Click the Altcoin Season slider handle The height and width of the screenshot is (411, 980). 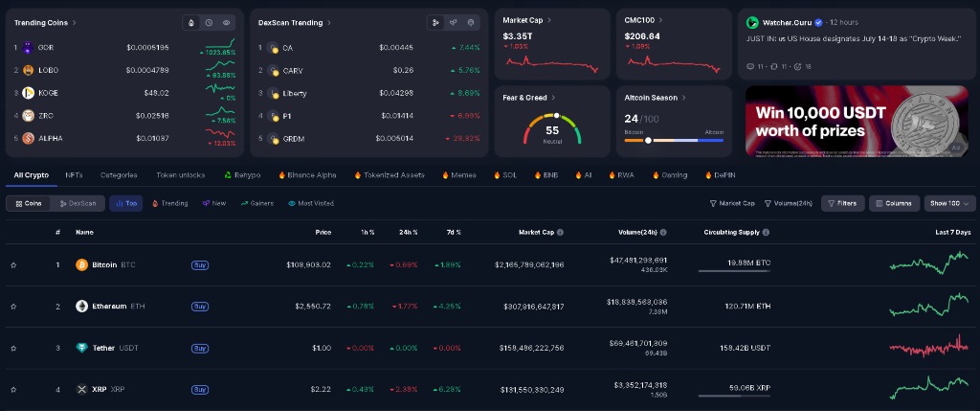tap(648, 140)
